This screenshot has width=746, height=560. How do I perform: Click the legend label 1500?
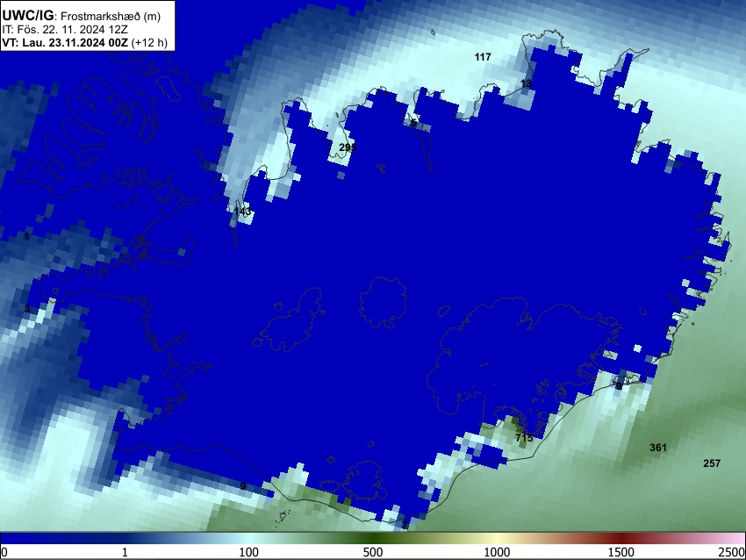621,552
